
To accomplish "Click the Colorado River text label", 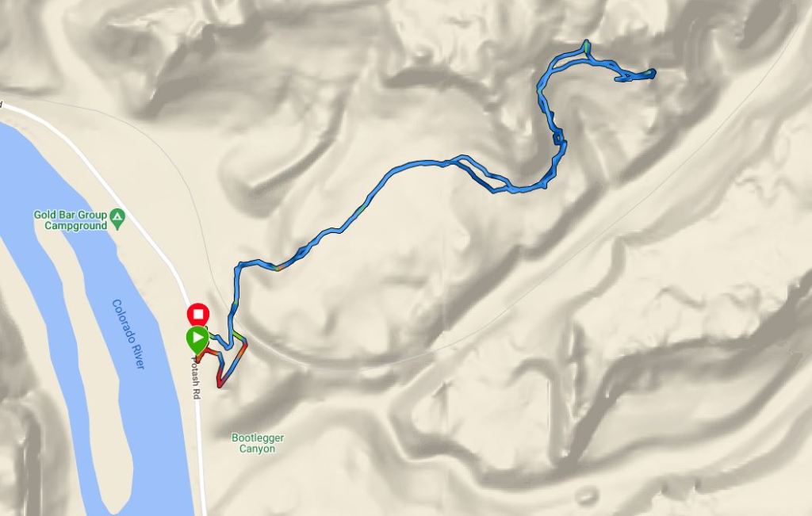I will (128, 334).
